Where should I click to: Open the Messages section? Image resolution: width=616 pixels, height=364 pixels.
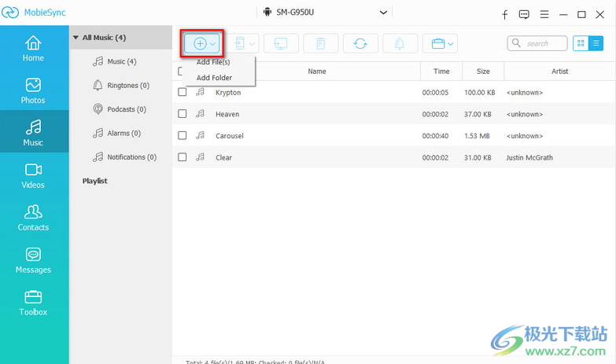click(x=33, y=260)
